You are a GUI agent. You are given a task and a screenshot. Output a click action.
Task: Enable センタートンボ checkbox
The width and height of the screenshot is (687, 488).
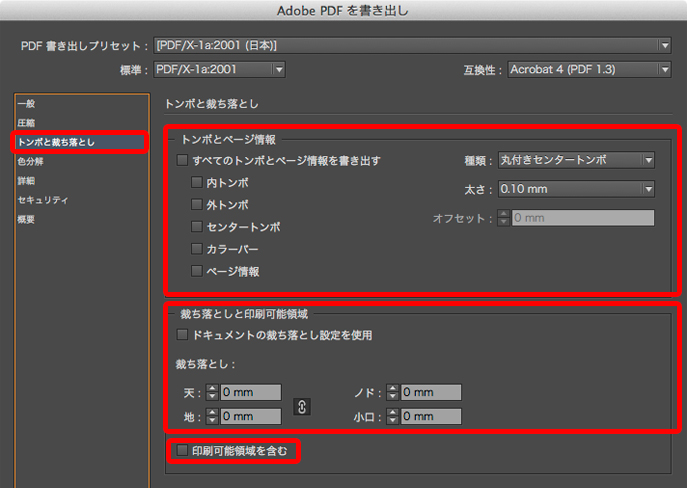pos(196,226)
